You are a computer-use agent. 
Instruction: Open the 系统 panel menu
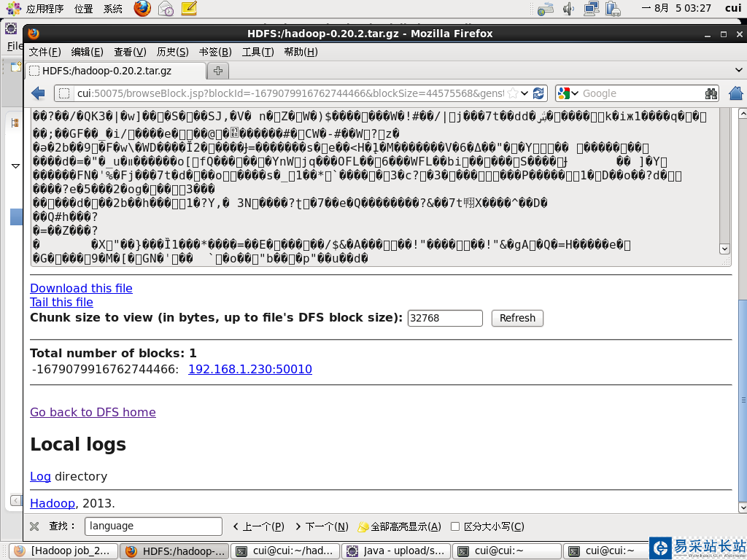[113, 9]
